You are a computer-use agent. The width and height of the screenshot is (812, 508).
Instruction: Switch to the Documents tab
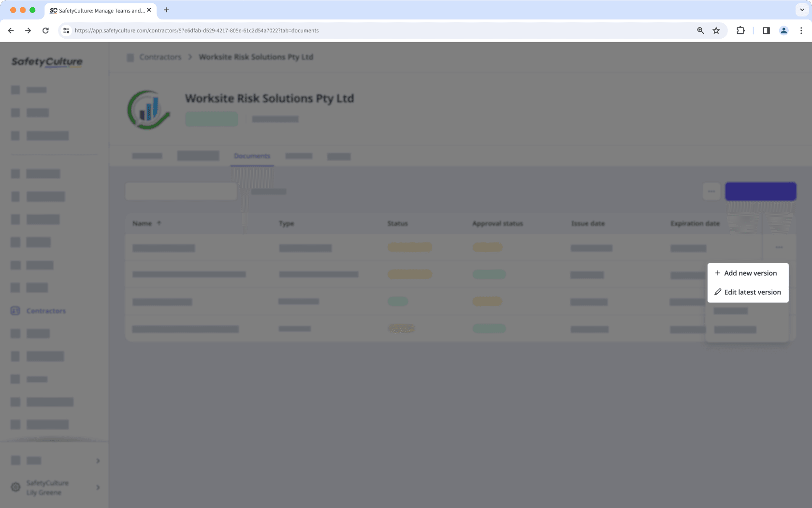251,156
